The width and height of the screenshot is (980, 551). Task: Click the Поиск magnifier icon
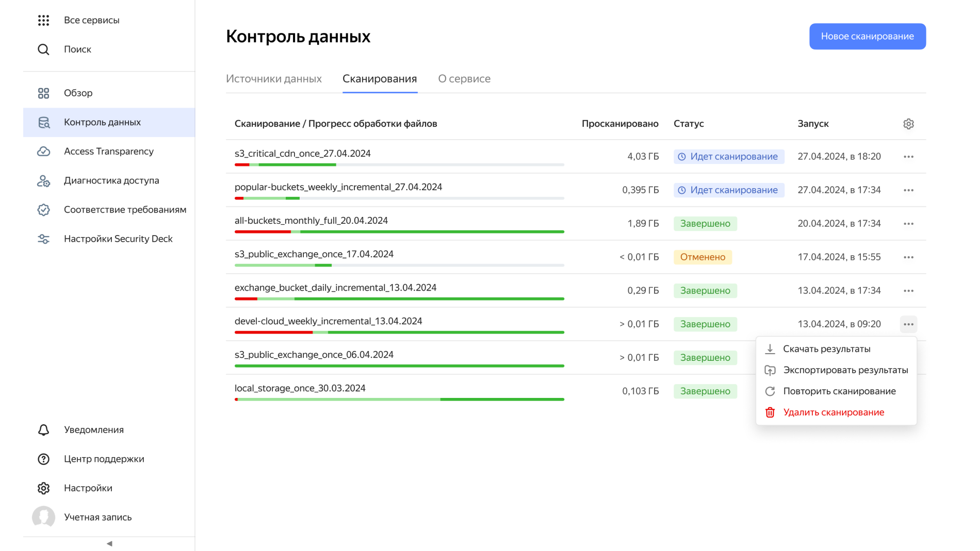(x=43, y=49)
